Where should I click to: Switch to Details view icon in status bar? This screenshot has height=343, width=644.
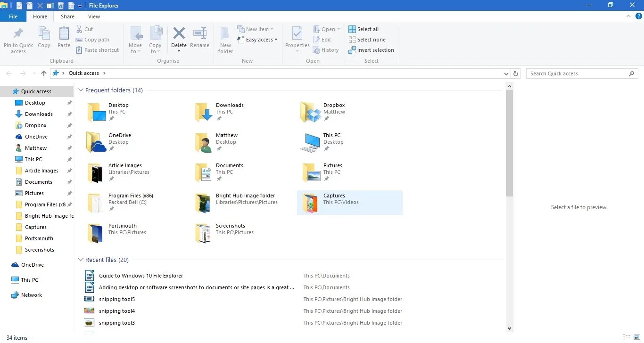[627, 337]
